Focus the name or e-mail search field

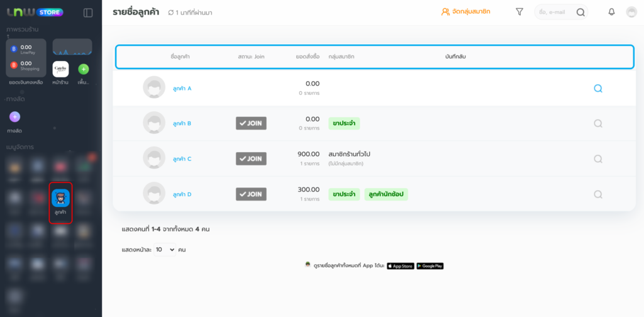pos(555,12)
